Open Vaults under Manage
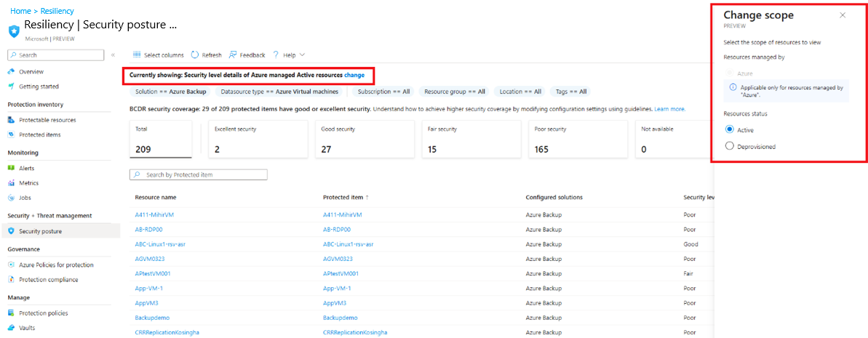The height and width of the screenshot is (338, 868). tap(27, 328)
